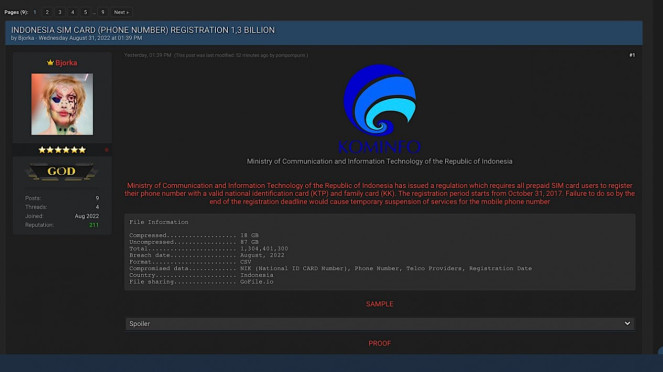Click the post timestamp 'Yesterday, 01:39 PM'
The image size is (663, 372).
coord(148,55)
